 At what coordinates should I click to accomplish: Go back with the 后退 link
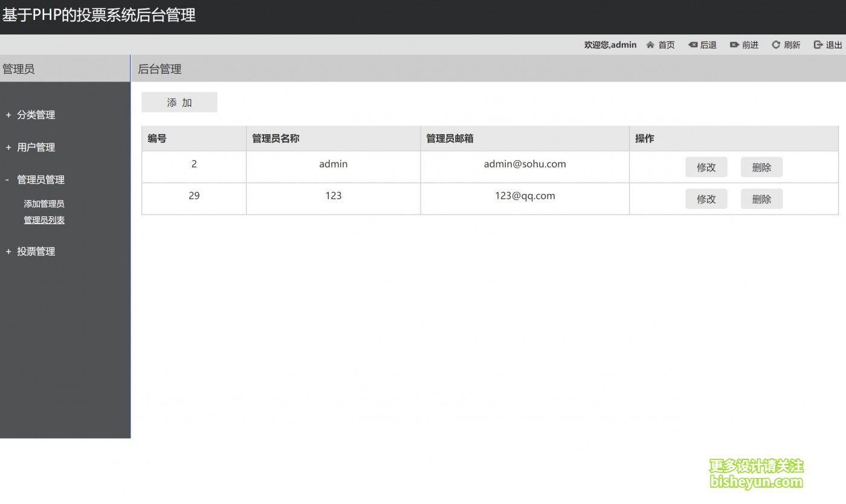tap(708, 45)
